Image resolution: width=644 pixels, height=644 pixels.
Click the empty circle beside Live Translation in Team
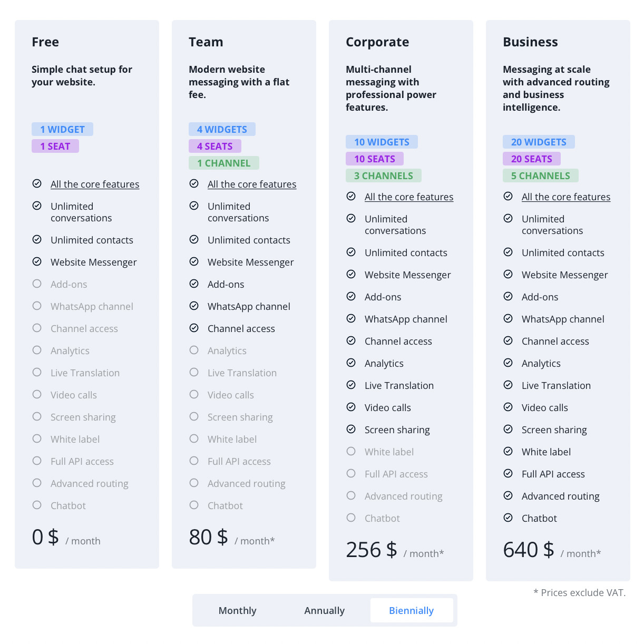[x=194, y=373]
